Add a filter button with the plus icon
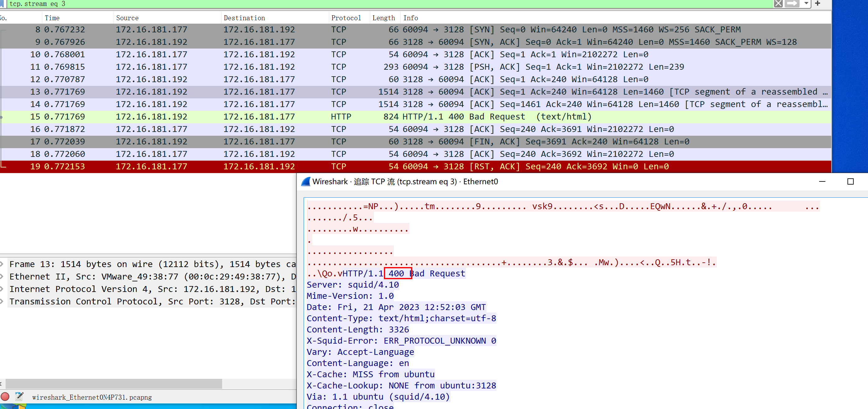The image size is (868, 409). click(x=818, y=4)
